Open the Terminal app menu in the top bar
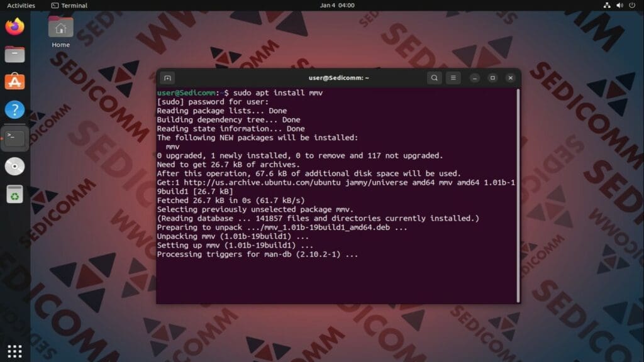644x362 pixels. click(69, 5)
